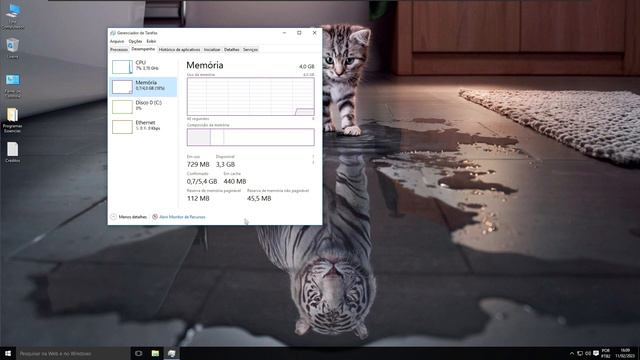Click Menos detalhes button
Viewport: 640px width, 360px height.
[x=129, y=217]
